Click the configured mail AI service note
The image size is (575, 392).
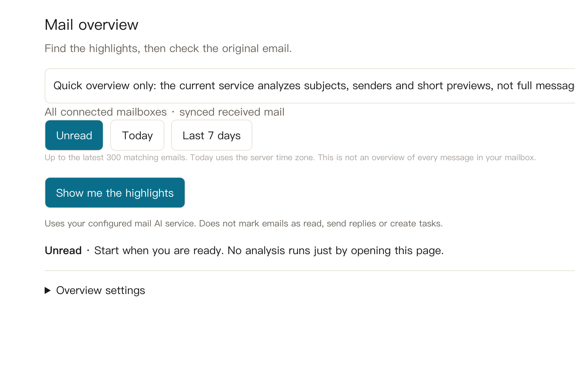point(120,223)
